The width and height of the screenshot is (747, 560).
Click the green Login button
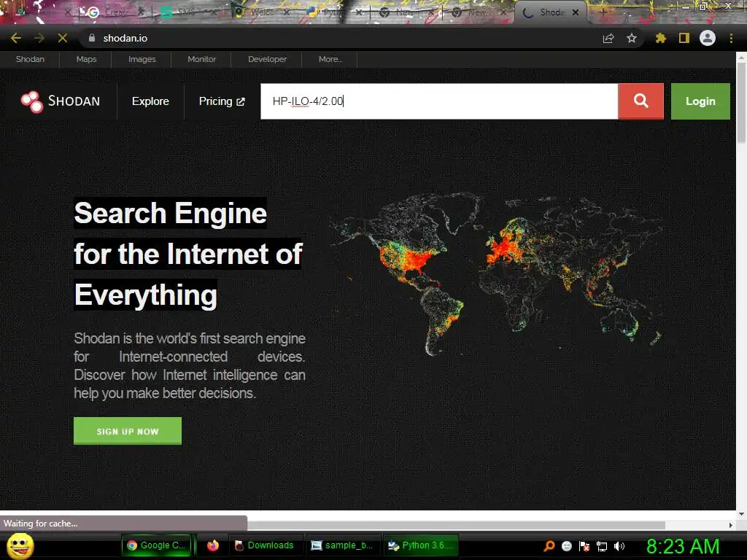point(700,101)
